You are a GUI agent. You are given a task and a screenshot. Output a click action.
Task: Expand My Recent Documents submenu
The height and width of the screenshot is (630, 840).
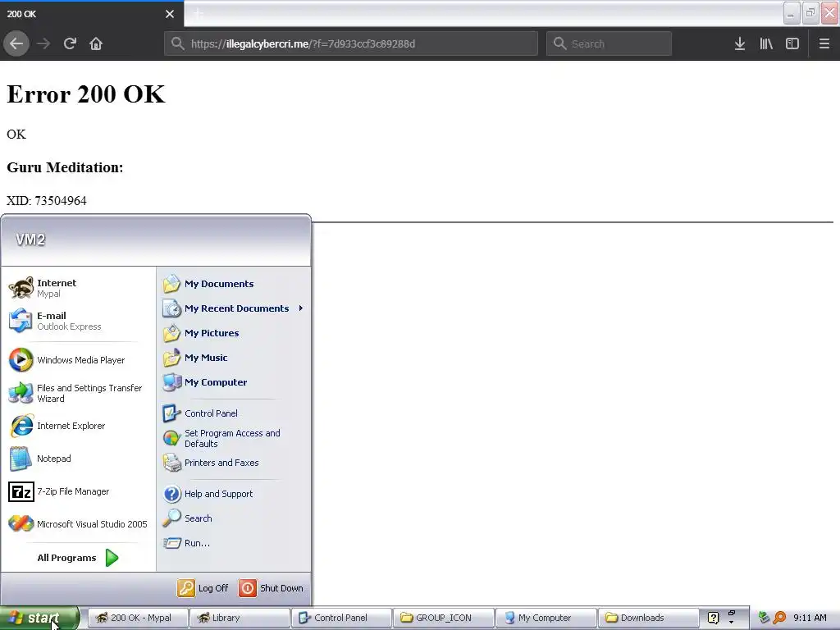(x=234, y=308)
